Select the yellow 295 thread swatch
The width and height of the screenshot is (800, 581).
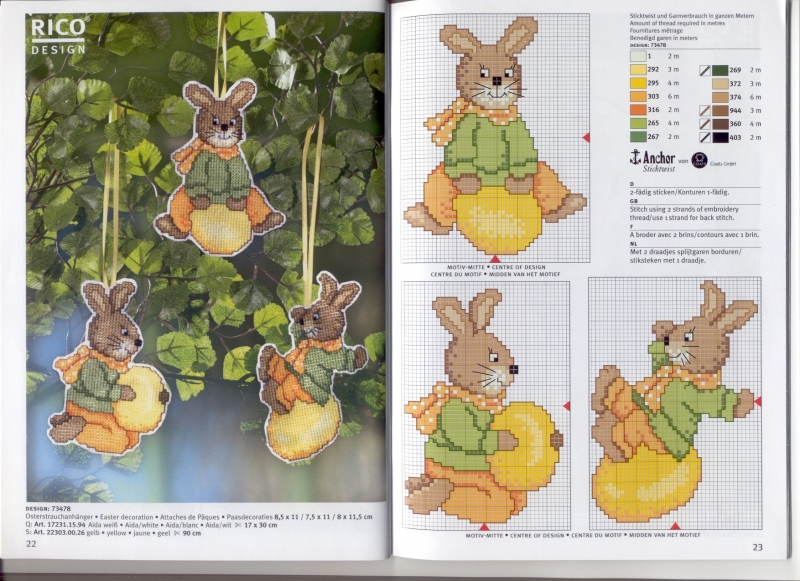(638, 84)
